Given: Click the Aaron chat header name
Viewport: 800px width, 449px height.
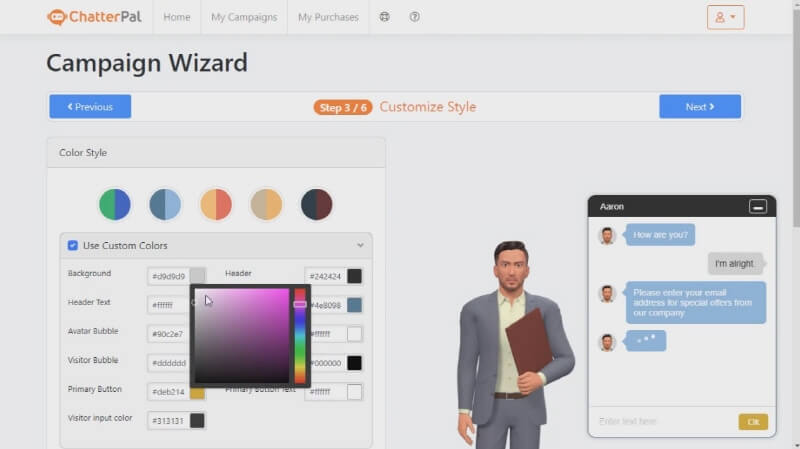Looking at the screenshot, I should click(x=612, y=207).
